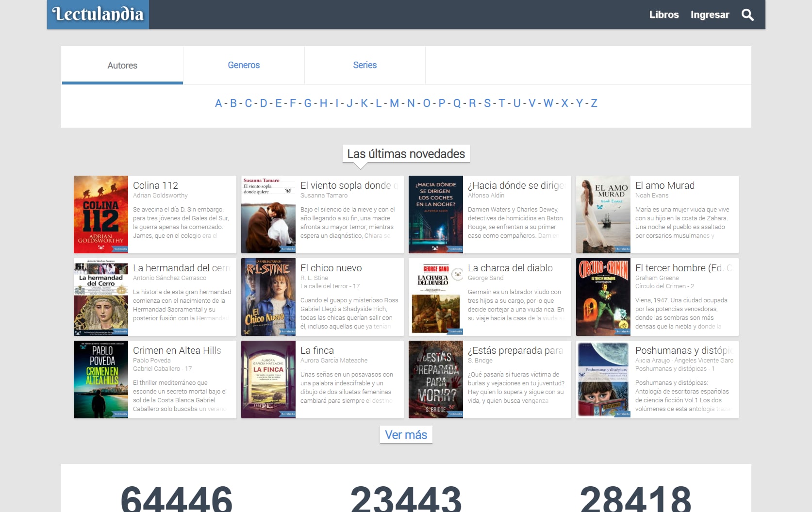This screenshot has height=512, width=812.
Task: Open the El amo Murad cover
Action: click(x=603, y=215)
